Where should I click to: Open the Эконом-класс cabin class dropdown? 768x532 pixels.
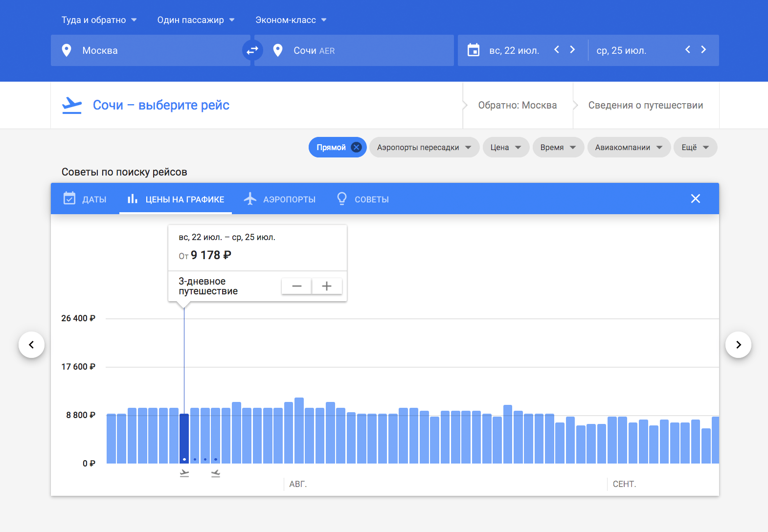291,20
